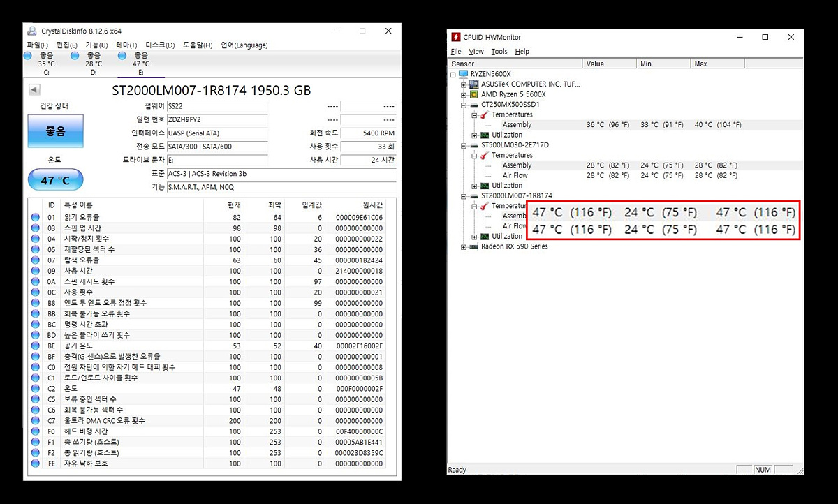Open the 테마(T) menu
This screenshot has width=838, height=504.
pyautogui.click(x=126, y=45)
